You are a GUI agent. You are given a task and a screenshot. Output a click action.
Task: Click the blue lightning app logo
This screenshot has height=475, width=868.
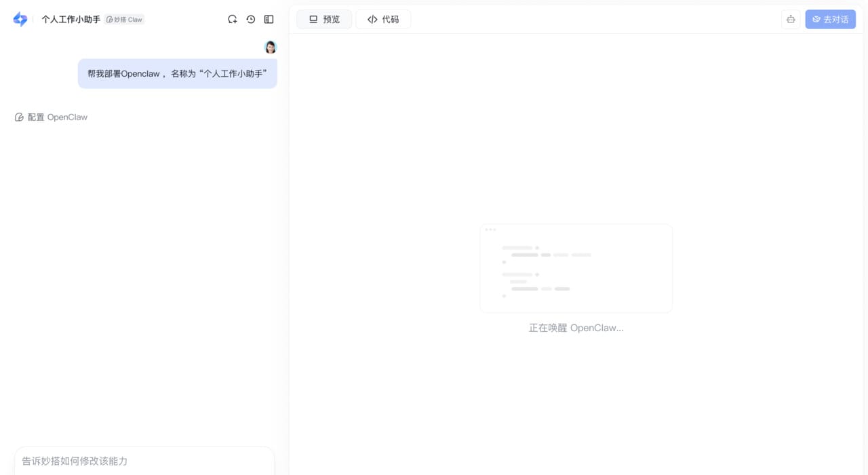point(20,19)
